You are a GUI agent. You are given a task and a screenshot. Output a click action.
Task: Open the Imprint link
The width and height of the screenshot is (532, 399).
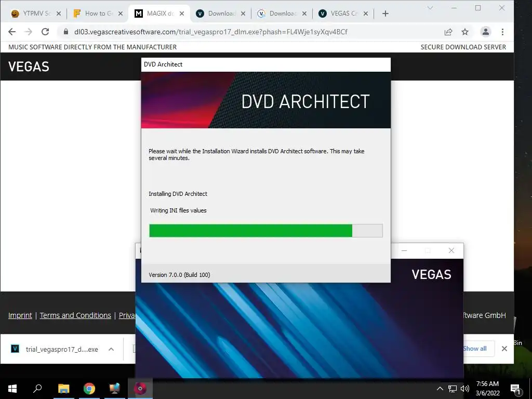(20, 315)
